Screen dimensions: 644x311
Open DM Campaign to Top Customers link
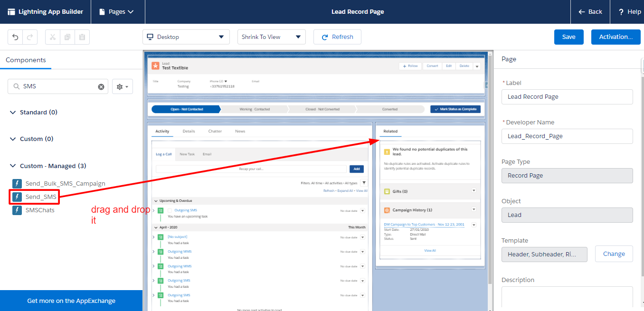[424, 224]
